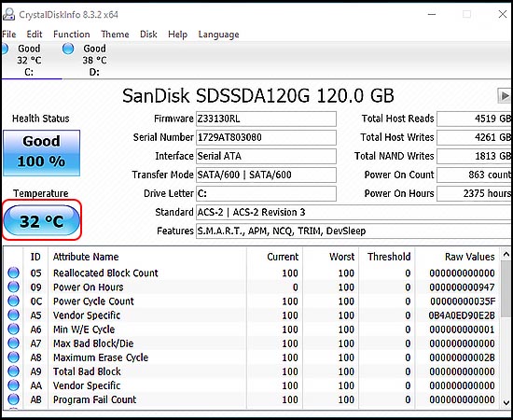Viewport: 513px width, 420px height.
Task: Click status orb for Total Bad Block
Action: [13, 371]
